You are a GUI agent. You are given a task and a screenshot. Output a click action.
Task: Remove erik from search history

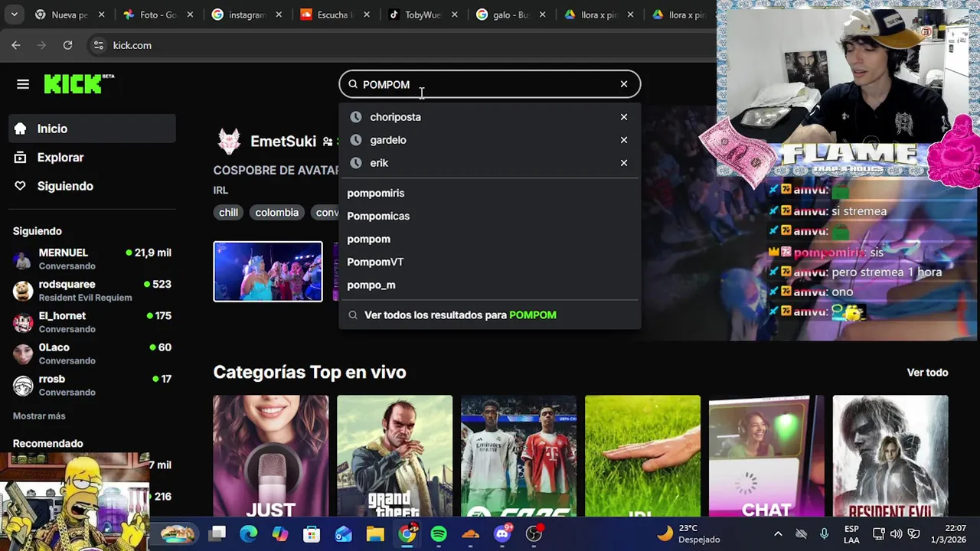pyautogui.click(x=624, y=163)
